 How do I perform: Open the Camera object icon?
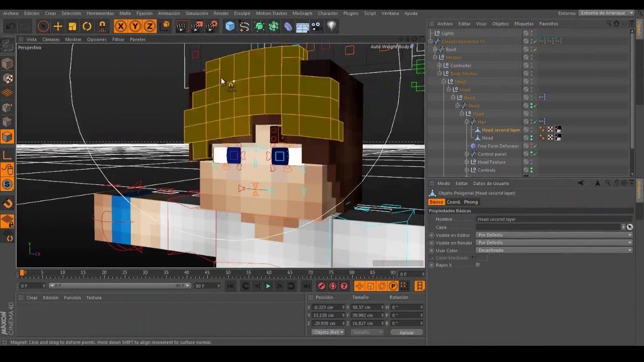tap(316, 26)
